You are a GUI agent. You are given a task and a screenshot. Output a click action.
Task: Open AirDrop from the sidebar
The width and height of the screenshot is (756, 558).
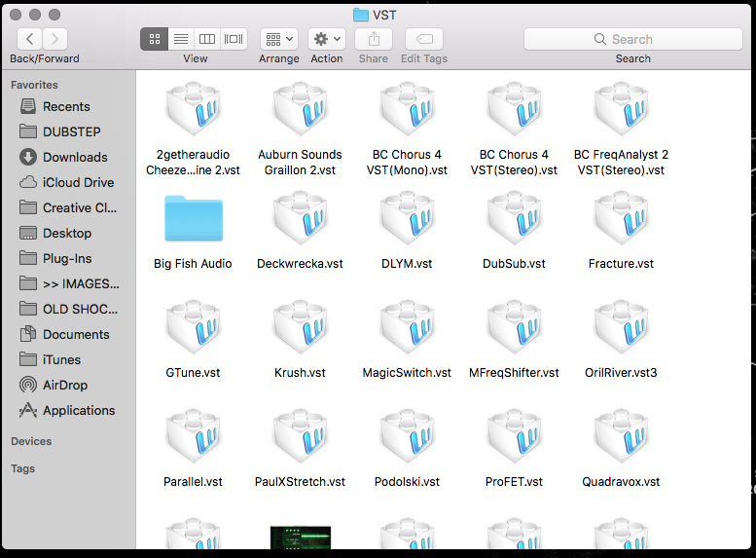click(67, 386)
